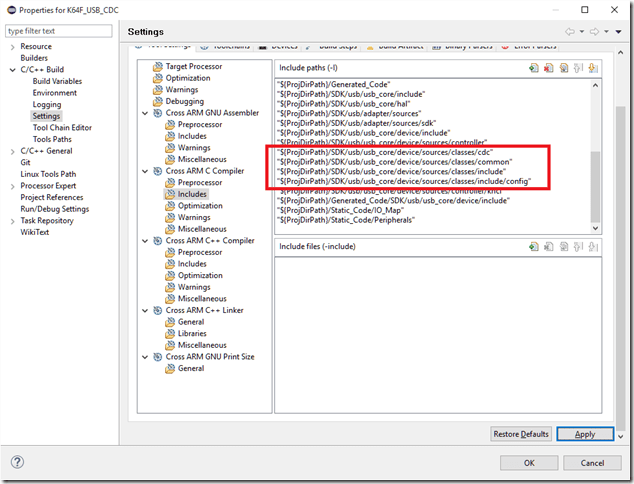This screenshot has height=484, width=634.
Task: Select Includes under Cross ARM C++ Compiler
Action: pyautogui.click(x=192, y=264)
